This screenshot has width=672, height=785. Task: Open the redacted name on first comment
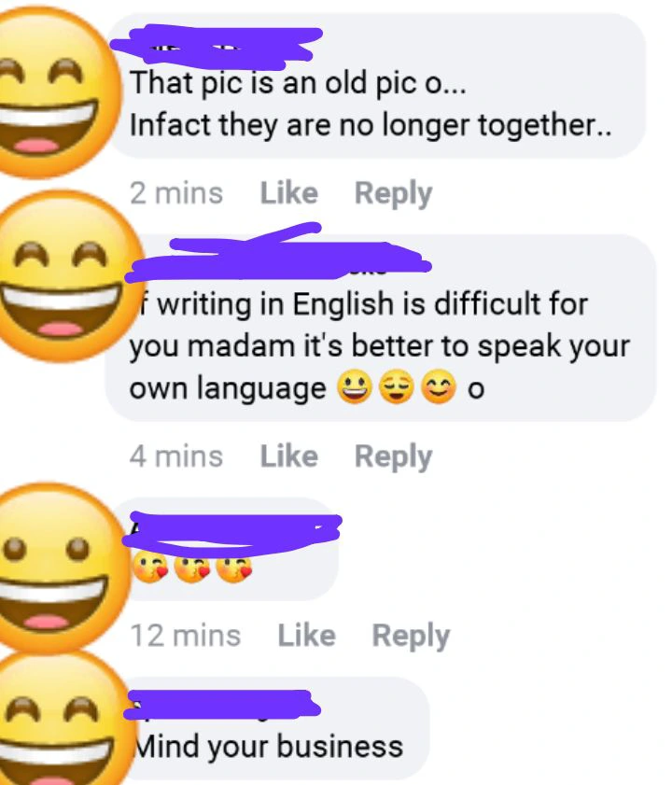click(217, 48)
